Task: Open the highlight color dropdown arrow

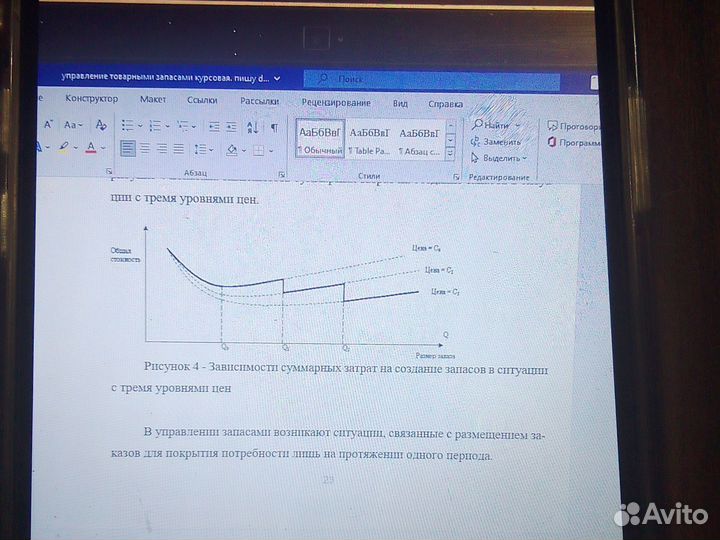Action: (x=76, y=147)
